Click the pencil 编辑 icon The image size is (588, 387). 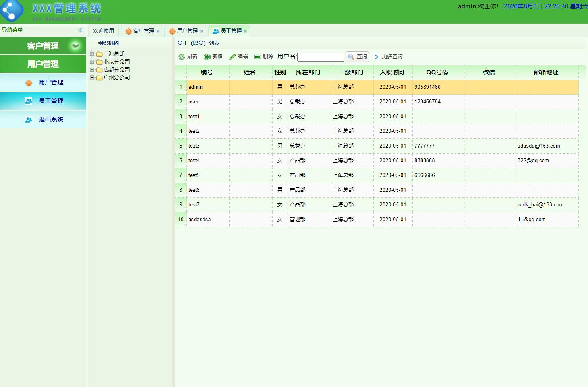232,57
